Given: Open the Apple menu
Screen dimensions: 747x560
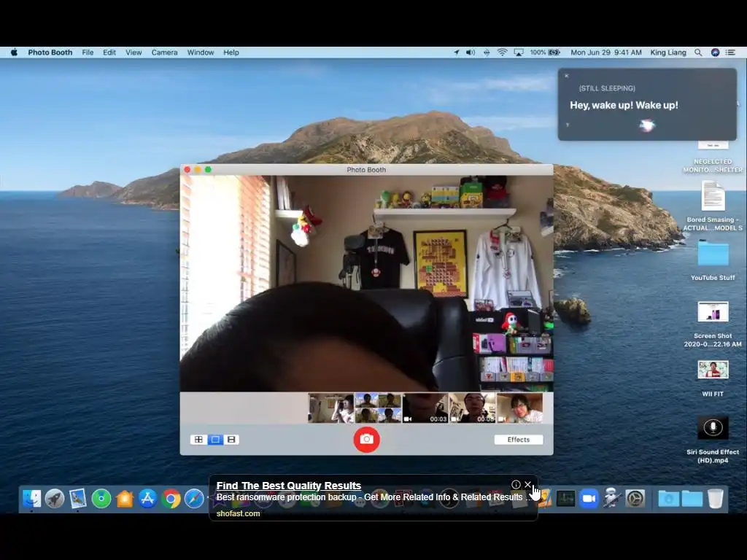Looking at the screenshot, I should (x=15, y=52).
